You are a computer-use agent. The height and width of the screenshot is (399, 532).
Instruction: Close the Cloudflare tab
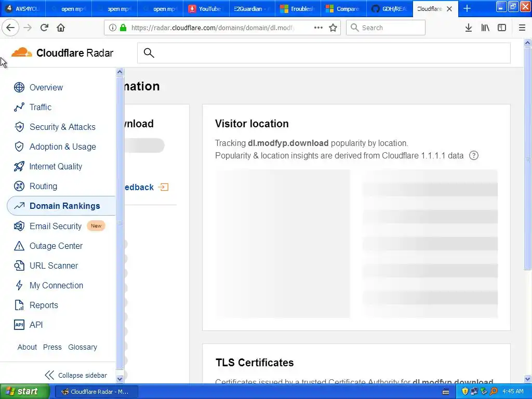[449, 9]
